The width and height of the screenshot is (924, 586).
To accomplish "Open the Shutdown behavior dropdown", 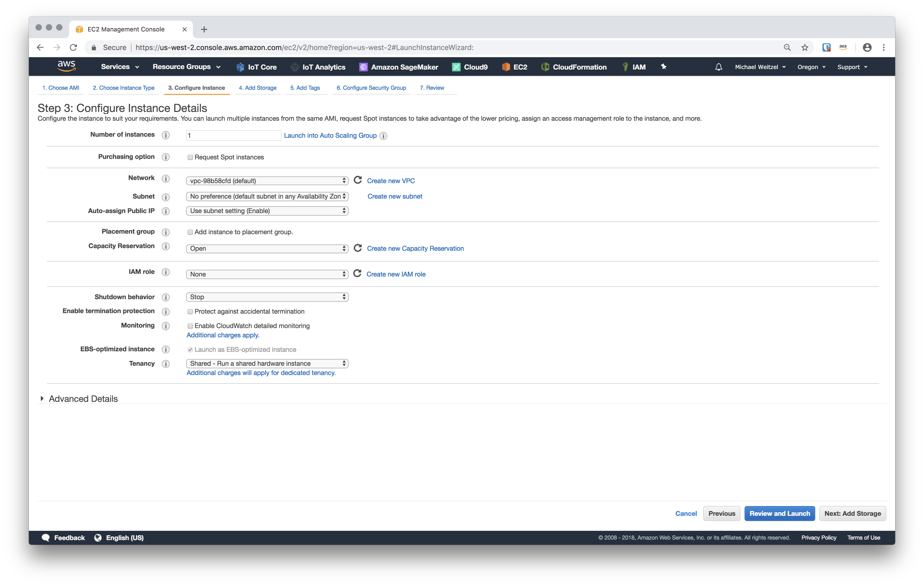I will click(x=267, y=297).
